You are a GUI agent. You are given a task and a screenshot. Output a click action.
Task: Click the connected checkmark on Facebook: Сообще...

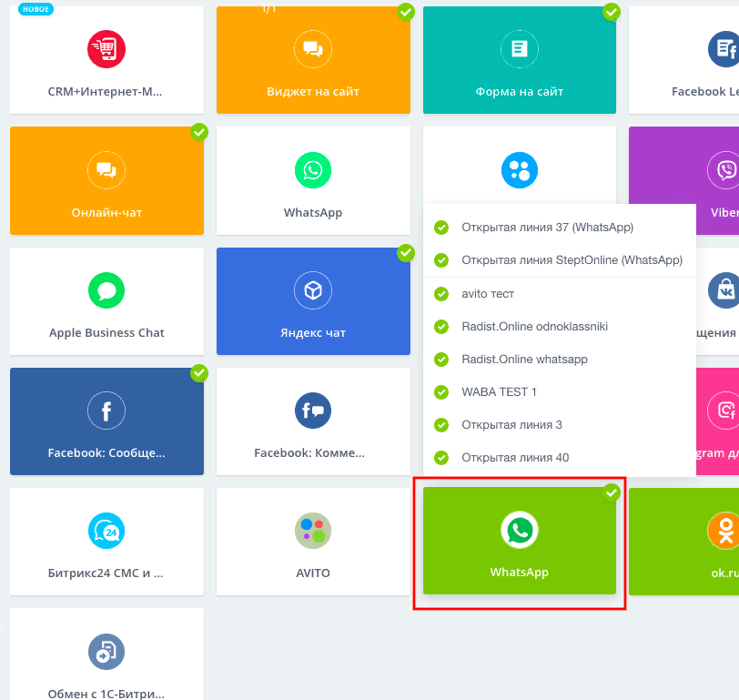coord(199,373)
